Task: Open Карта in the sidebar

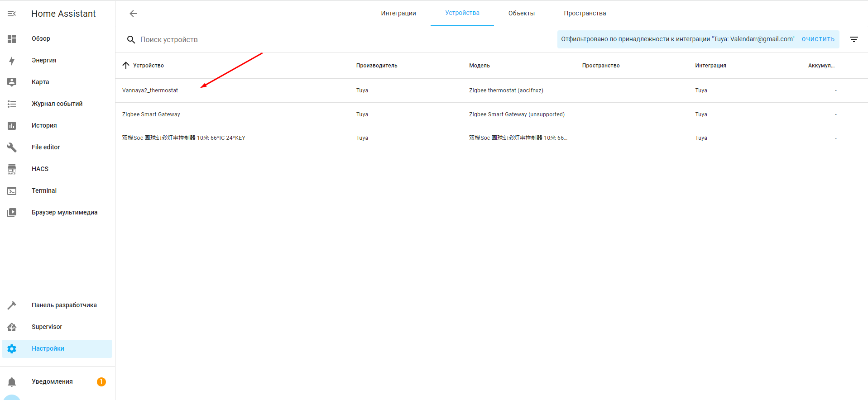Action: tap(57, 82)
